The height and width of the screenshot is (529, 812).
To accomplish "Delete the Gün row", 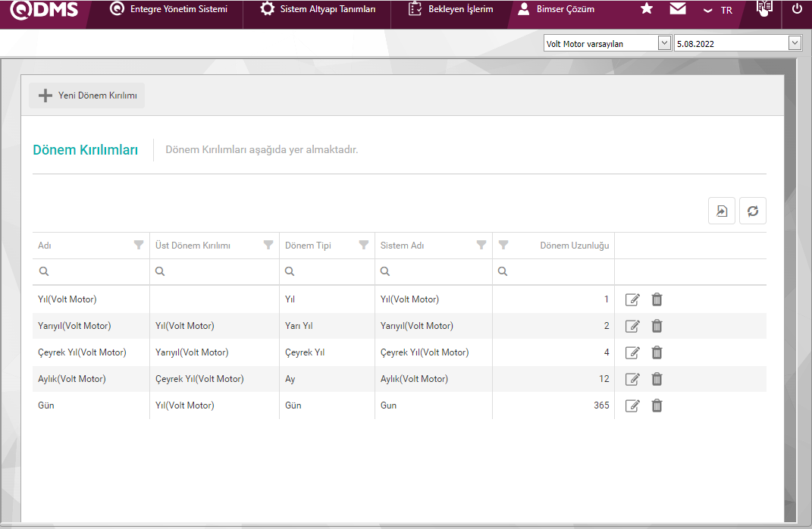I will pyautogui.click(x=657, y=405).
